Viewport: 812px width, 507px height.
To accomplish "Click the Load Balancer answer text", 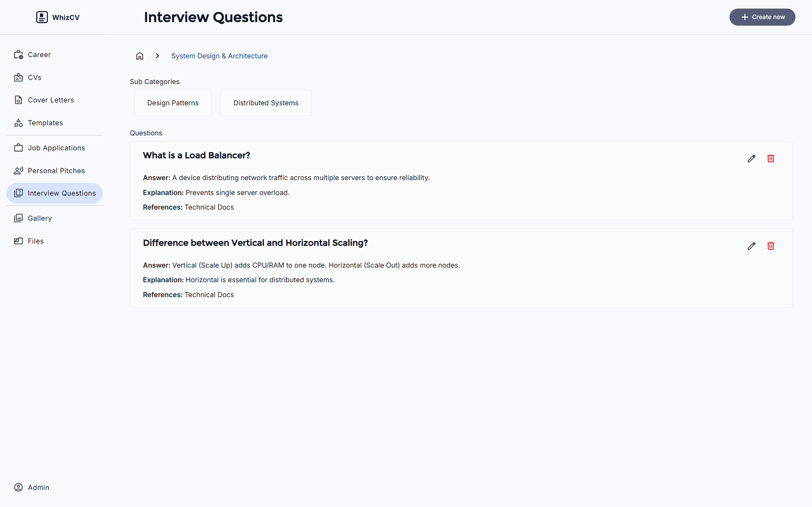I will click(301, 178).
